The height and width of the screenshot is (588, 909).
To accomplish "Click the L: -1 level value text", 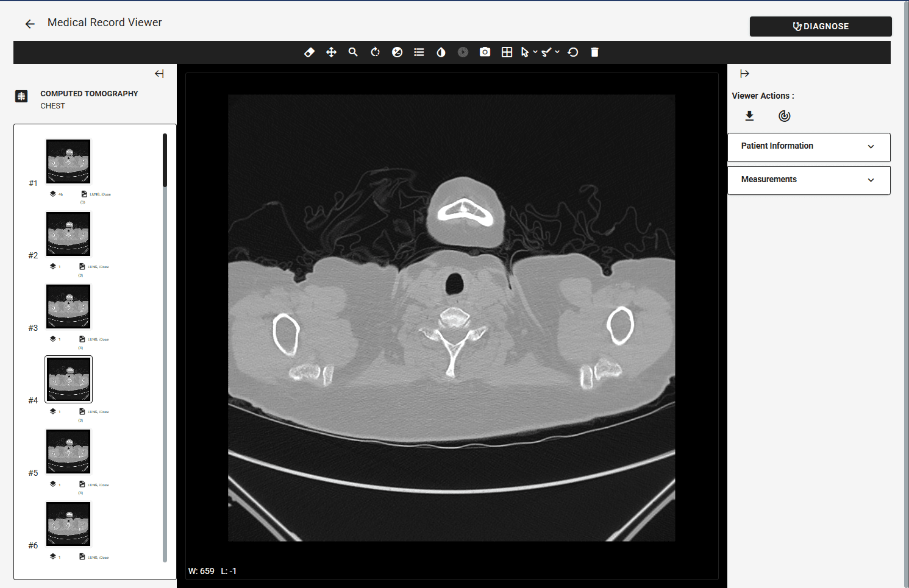I will [x=229, y=571].
